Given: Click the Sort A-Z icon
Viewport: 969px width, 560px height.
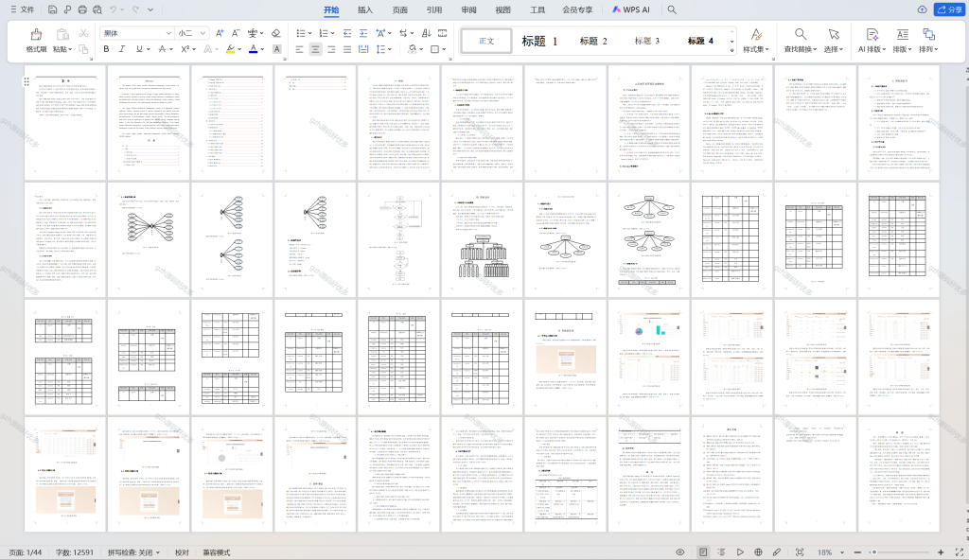Looking at the screenshot, I should [427, 33].
